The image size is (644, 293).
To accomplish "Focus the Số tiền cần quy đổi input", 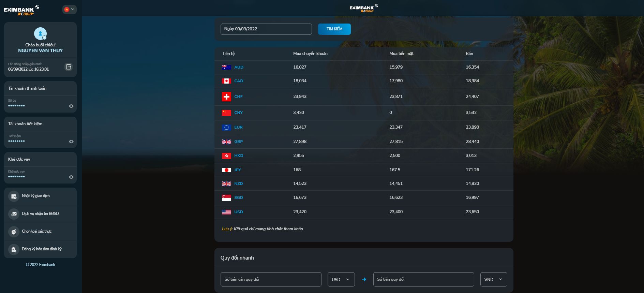I will click(x=271, y=279).
